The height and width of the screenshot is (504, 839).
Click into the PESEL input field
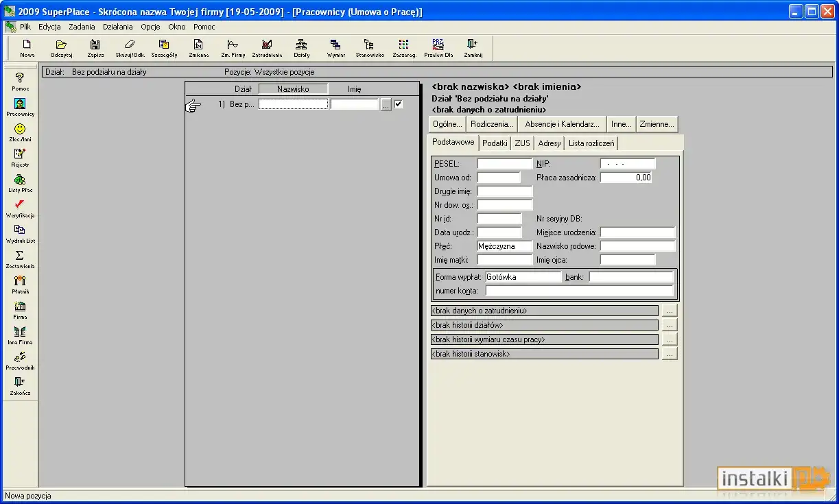[x=504, y=164]
